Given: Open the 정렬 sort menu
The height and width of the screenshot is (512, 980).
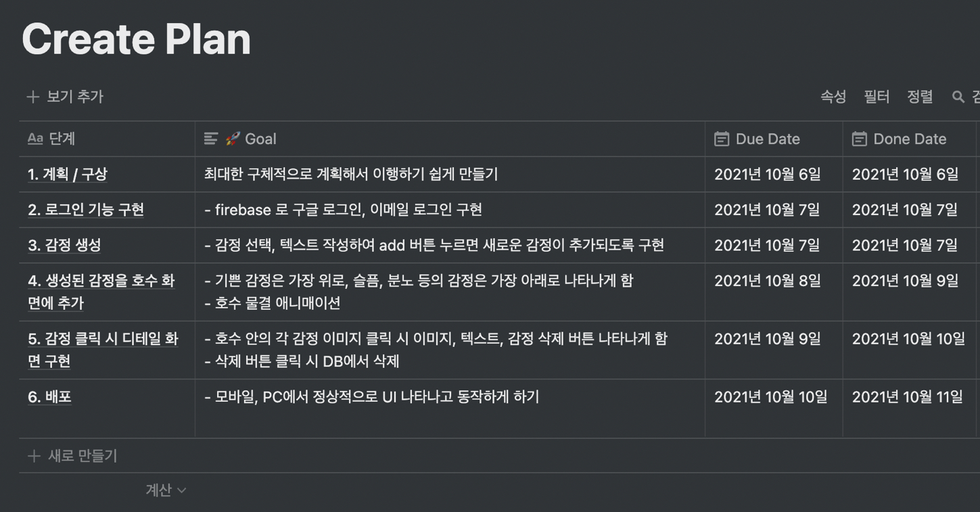Looking at the screenshot, I should pyautogui.click(x=920, y=97).
